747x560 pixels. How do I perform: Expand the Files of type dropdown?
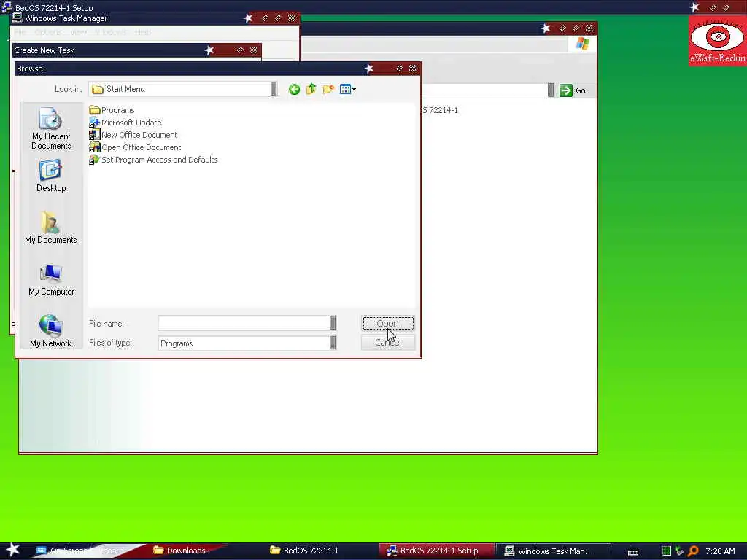(333, 343)
